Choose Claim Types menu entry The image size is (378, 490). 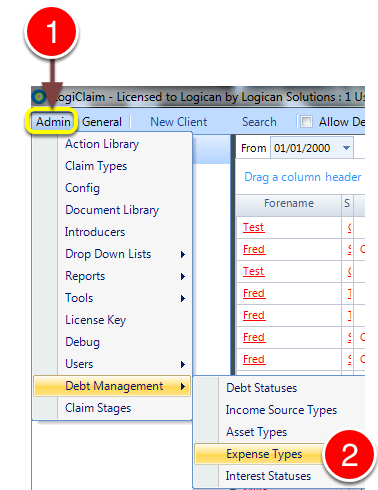click(x=112, y=166)
